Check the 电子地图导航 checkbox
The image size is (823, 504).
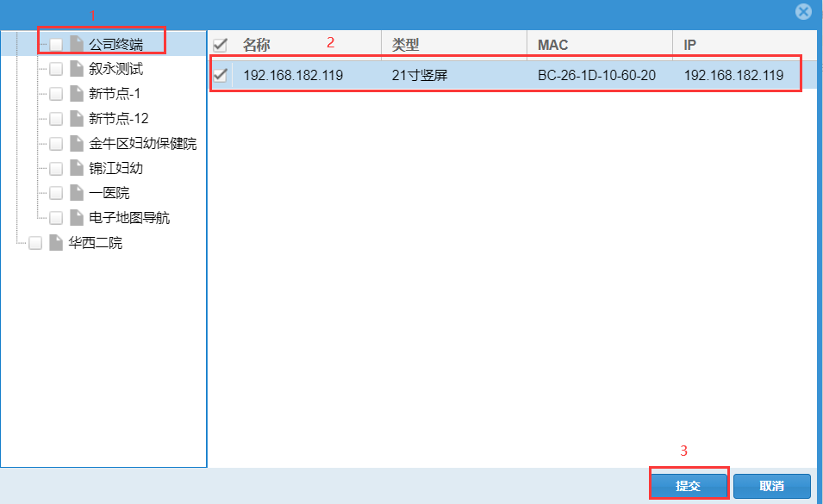tap(56, 218)
